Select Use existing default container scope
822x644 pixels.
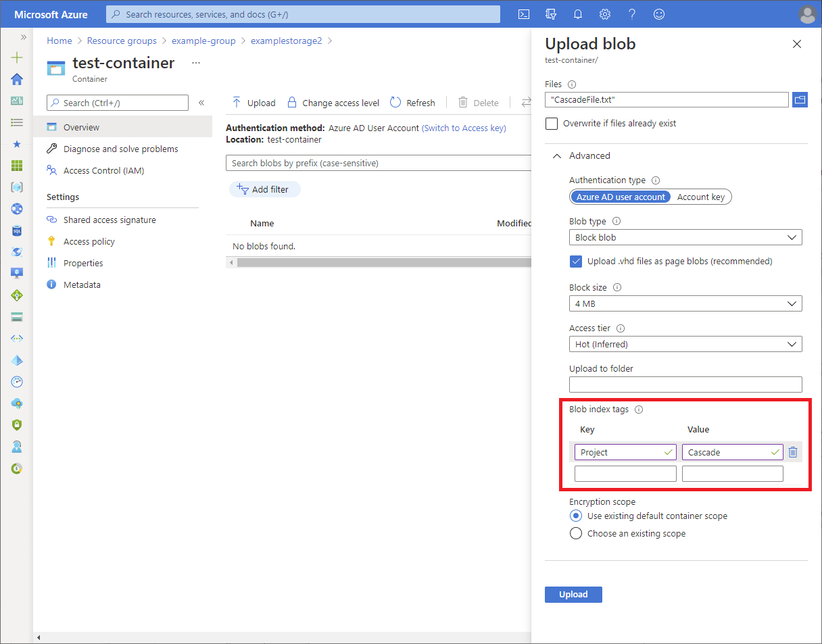(575, 516)
